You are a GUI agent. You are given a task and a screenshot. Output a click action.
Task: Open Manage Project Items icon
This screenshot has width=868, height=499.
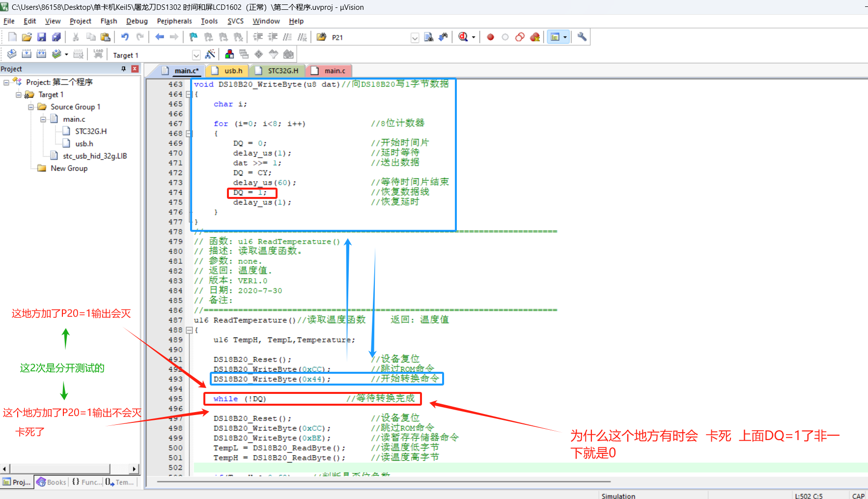tap(229, 54)
